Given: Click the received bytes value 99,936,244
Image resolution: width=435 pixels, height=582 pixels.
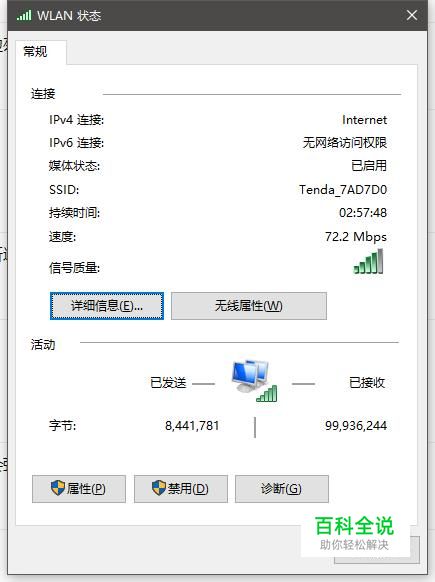Looking at the screenshot, I should (x=356, y=426).
